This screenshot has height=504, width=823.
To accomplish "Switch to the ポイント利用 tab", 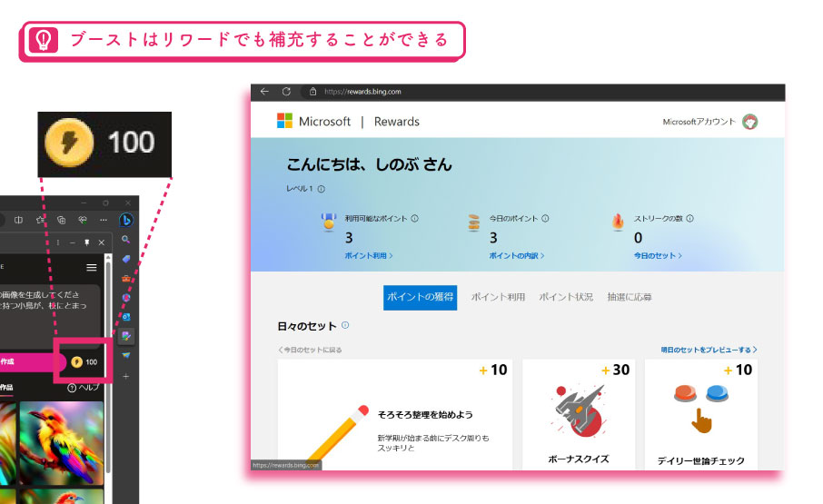I will tap(498, 297).
